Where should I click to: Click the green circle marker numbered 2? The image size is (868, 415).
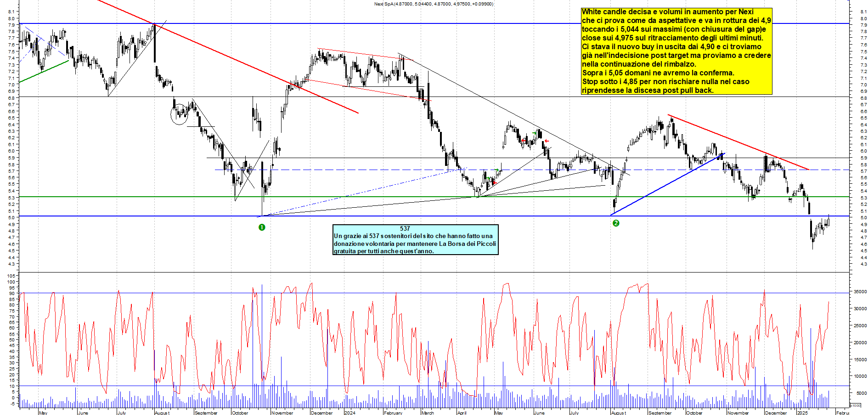616,223
